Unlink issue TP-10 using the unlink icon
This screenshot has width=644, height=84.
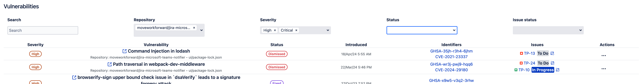(x=558, y=70)
